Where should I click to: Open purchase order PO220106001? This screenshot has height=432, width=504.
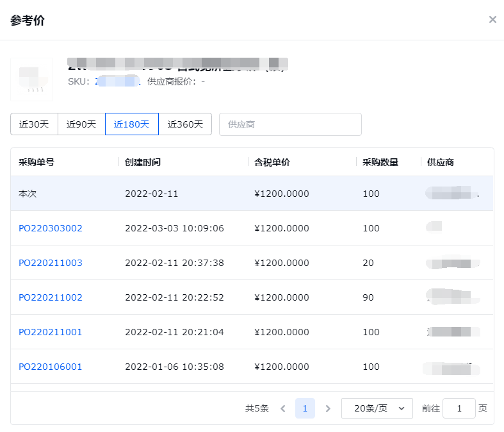51,367
